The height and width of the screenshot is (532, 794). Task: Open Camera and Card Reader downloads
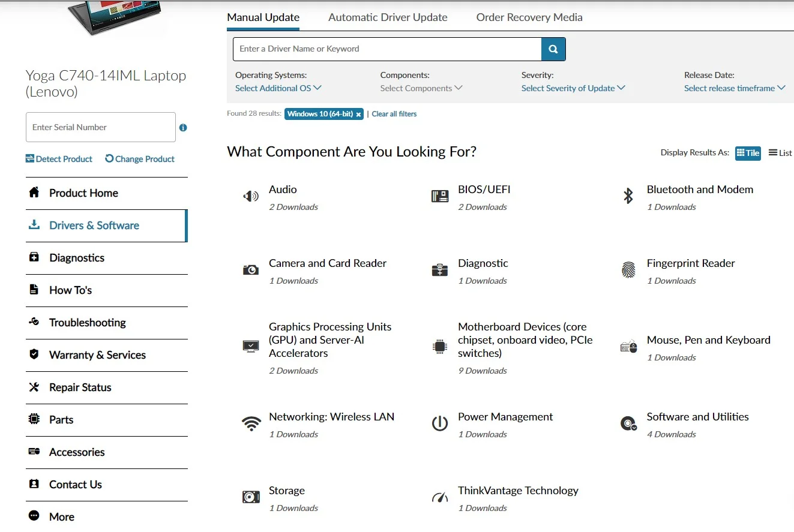point(328,263)
